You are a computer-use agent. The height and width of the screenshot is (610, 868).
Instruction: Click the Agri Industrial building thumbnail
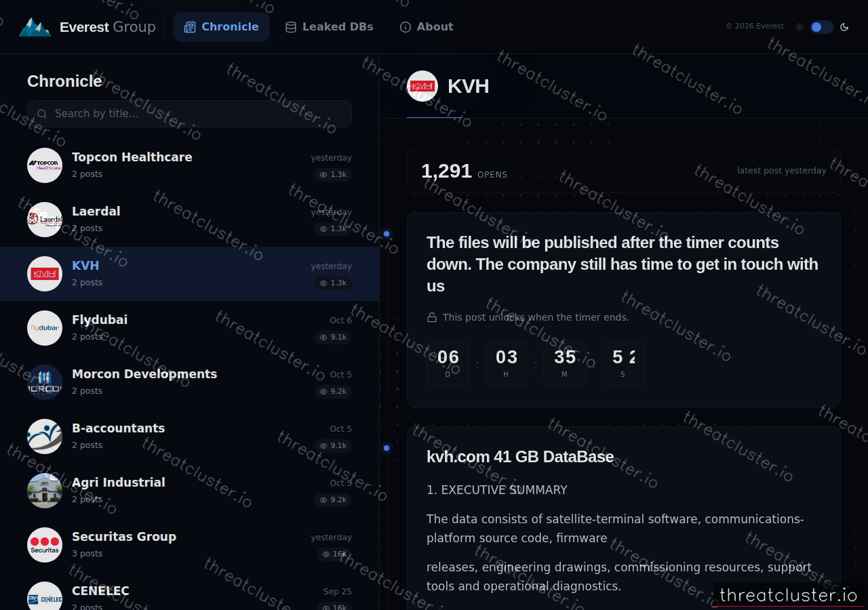[45, 491]
